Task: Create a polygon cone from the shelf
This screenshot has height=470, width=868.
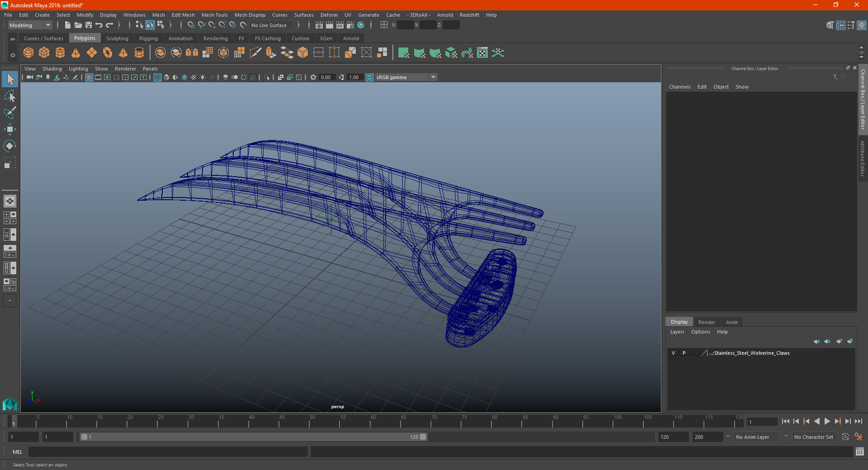Action: [x=76, y=53]
